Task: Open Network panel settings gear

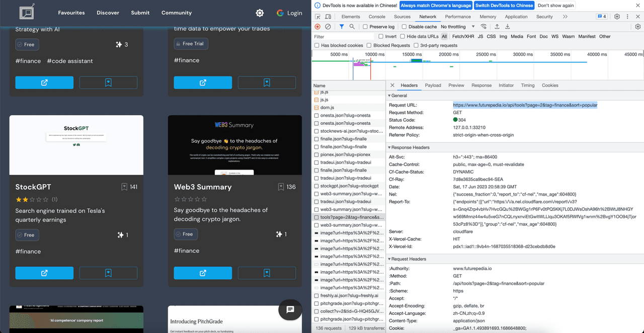Action: click(x=638, y=27)
